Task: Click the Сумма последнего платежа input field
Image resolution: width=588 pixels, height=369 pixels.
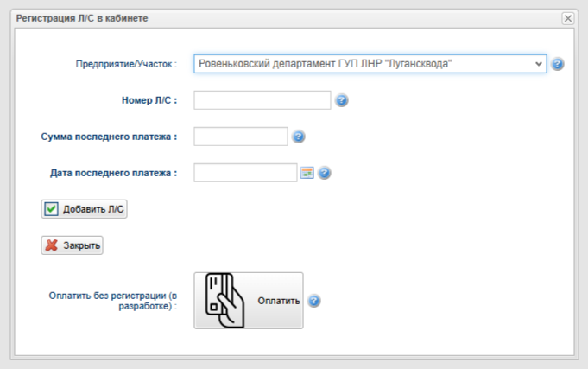Action: [240, 137]
